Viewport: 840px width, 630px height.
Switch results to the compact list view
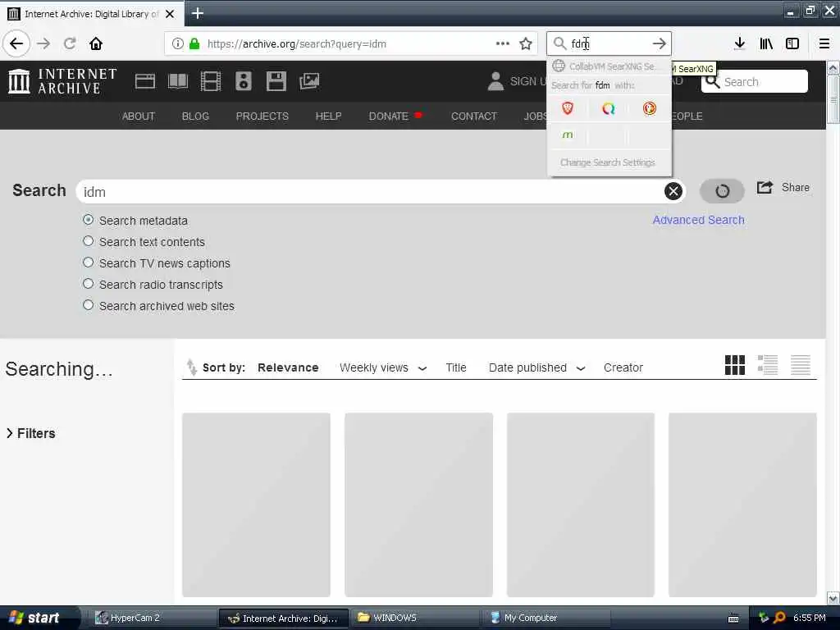coord(801,365)
